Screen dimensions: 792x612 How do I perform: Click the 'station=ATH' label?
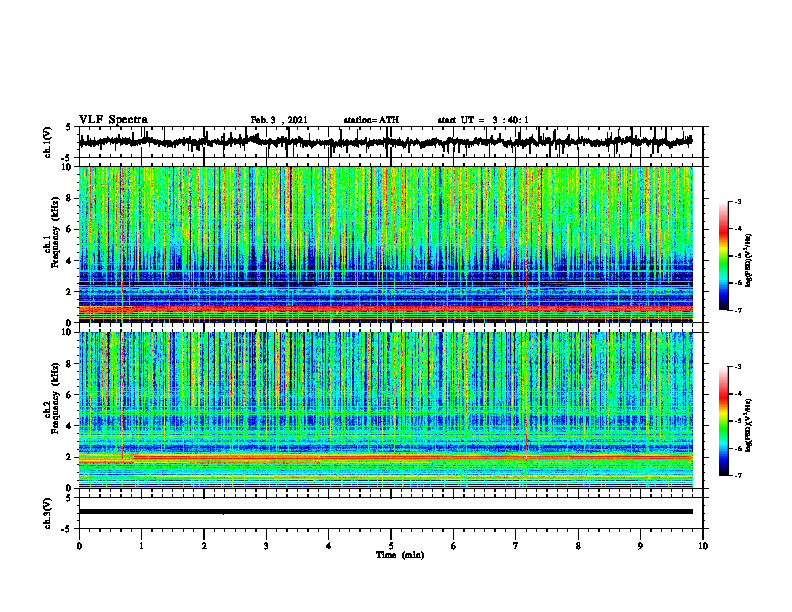click(x=371, y=120)
